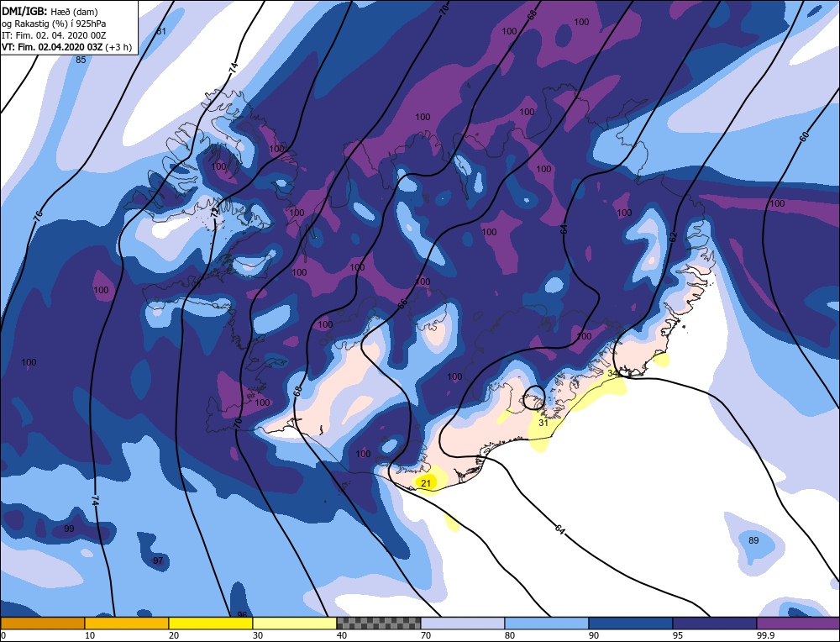Screen dimensions: 840x642
Task: Click the medium blue 90–95 legend swatch
Action: pos(631,623)
